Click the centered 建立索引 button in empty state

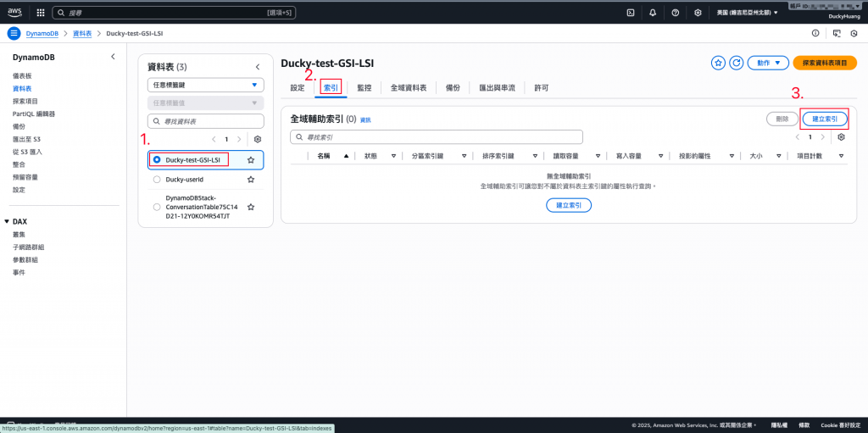[569, 205]
